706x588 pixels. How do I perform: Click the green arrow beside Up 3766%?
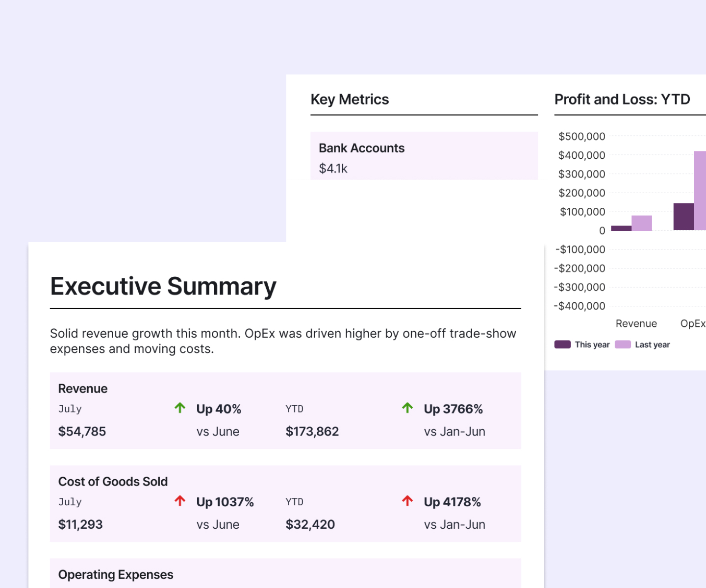[x=407, y=408]
